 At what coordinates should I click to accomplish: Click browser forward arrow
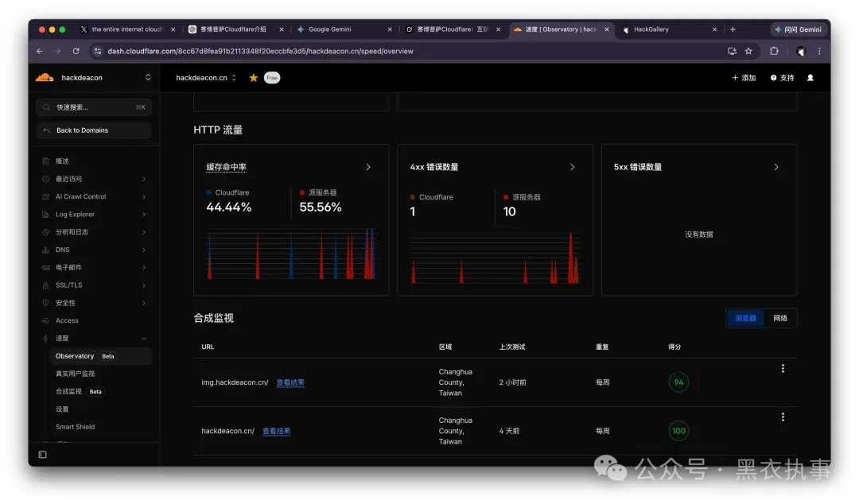(57, 51)
